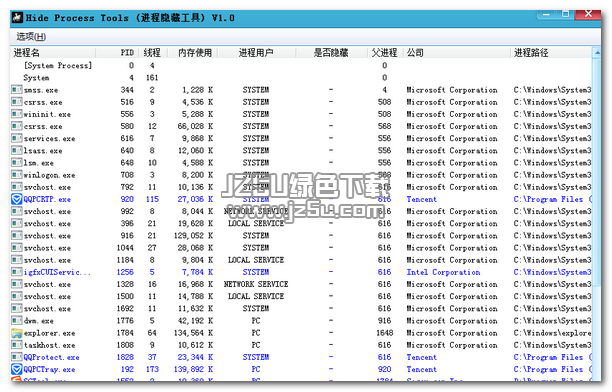The width and height of the screenshot is (612, 392).
Task: Select the igfxCUIServic... process name
Action: (57, 272)
